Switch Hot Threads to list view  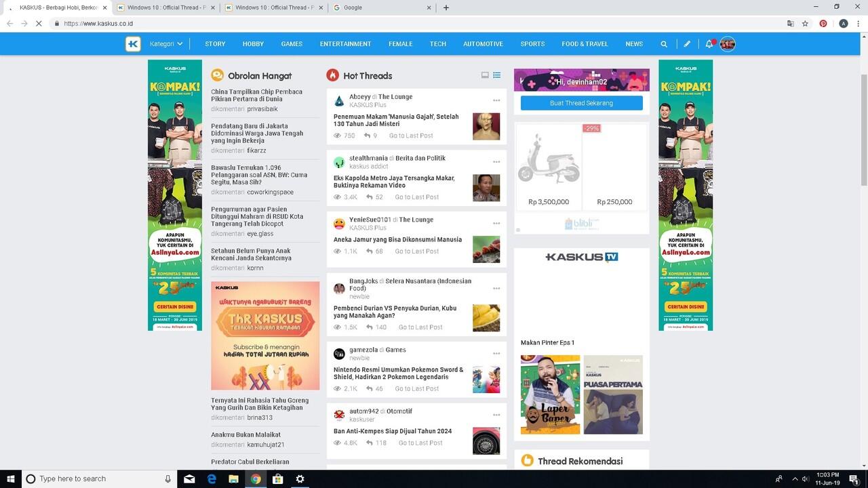pos(497,75)
